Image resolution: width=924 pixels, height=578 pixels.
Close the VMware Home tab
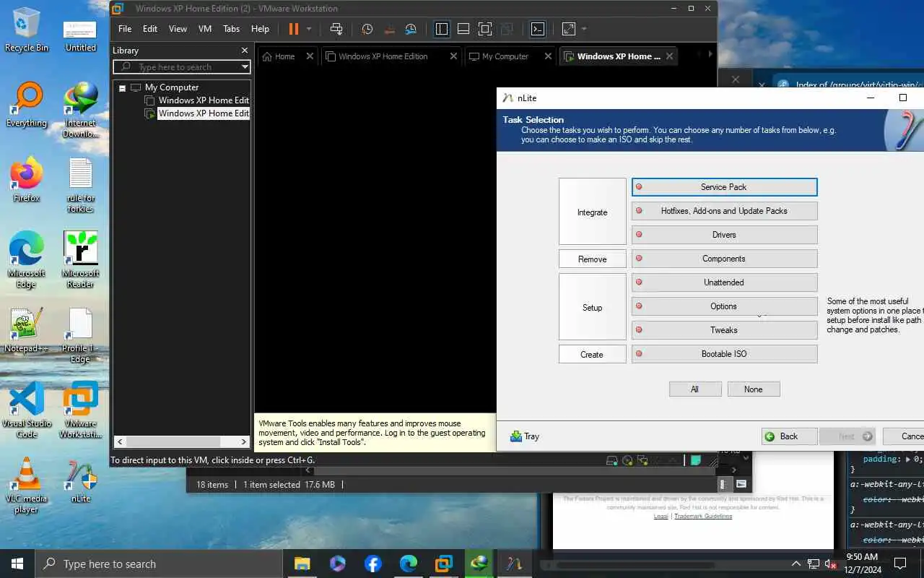(x=310, y=56)
